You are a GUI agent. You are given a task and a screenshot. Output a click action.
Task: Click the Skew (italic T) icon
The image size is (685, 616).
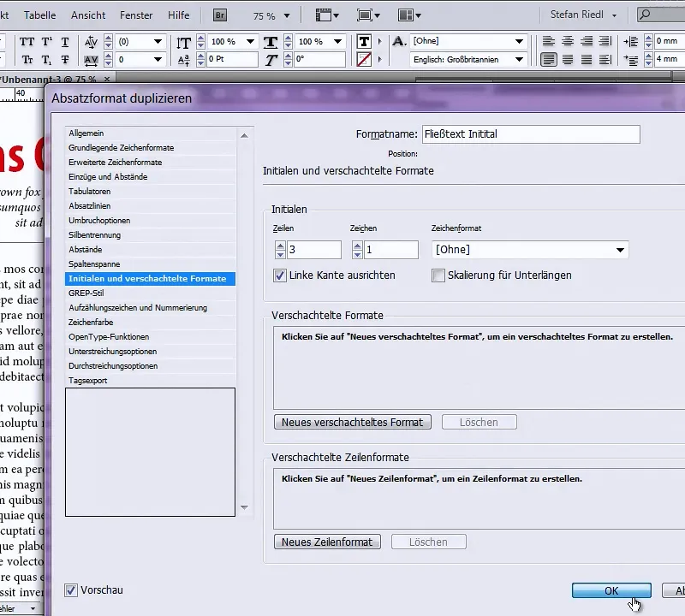[271, 60]
